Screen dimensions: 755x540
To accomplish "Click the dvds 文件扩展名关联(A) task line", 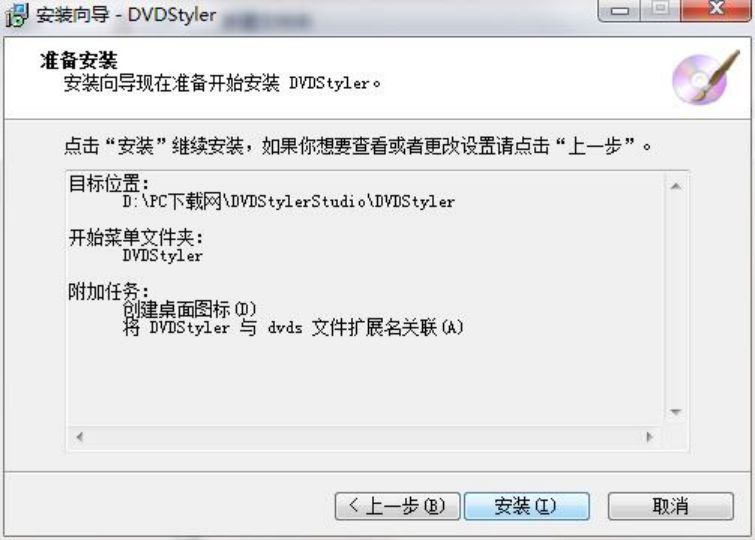I will pos(293,328).
